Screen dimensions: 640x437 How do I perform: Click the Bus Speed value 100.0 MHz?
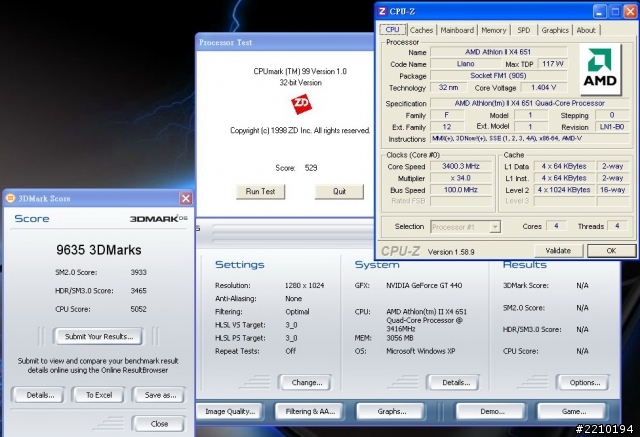tap(461, 190)
